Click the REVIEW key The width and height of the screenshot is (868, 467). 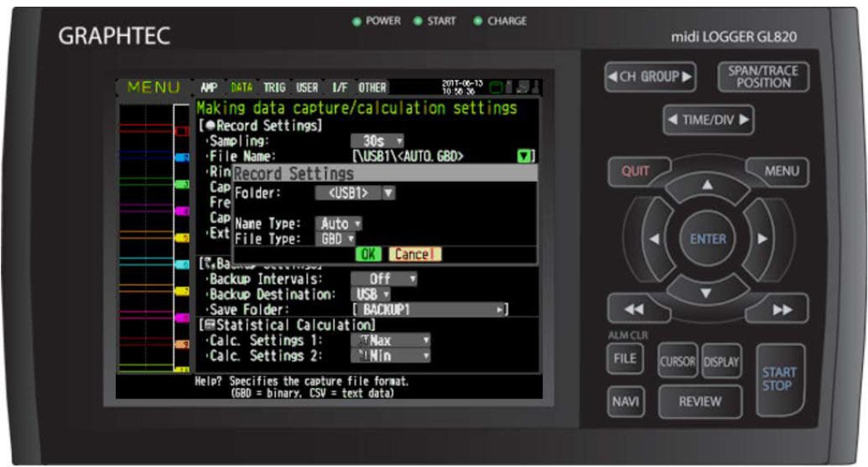coord(700,401)
